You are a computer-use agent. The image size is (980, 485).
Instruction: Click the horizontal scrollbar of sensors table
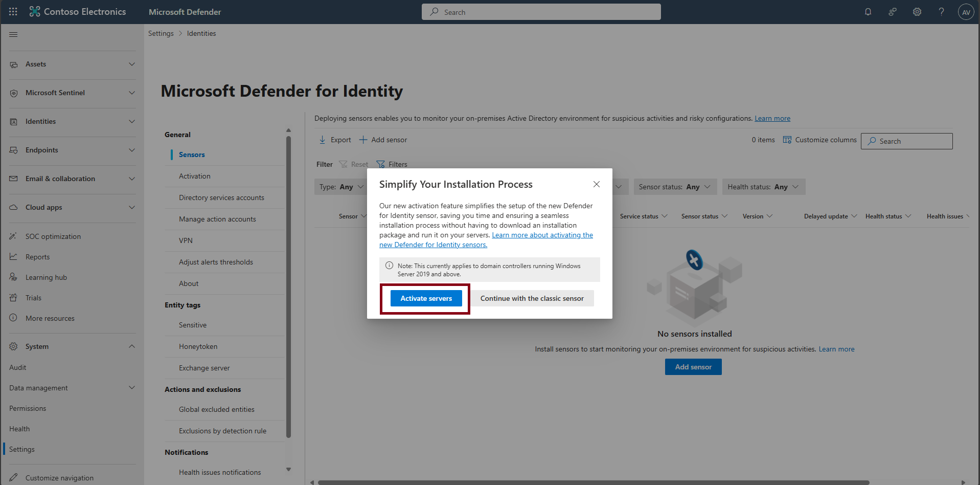594,482
